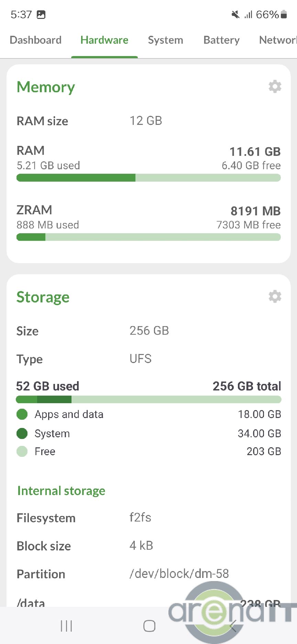This screenshot has width=297, height=644.
Task: Open Memory card settings gear
Action: 275,87
